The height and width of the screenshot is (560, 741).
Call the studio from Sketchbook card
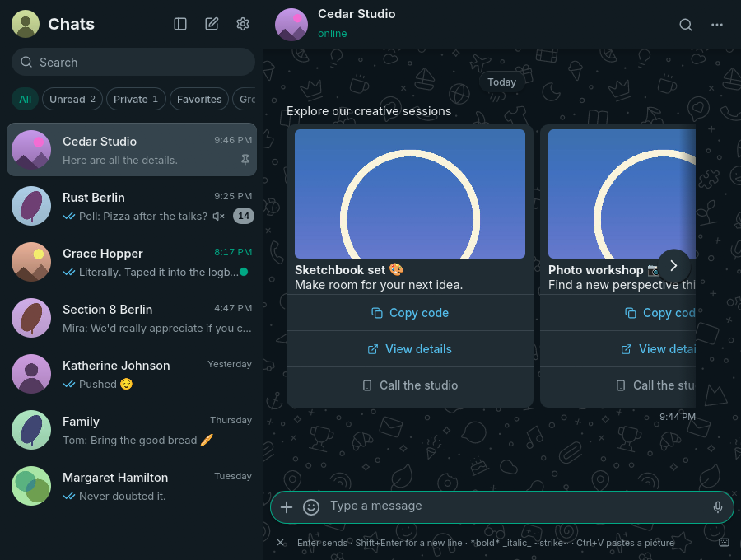pyautogui.click(x=410, y=385)
